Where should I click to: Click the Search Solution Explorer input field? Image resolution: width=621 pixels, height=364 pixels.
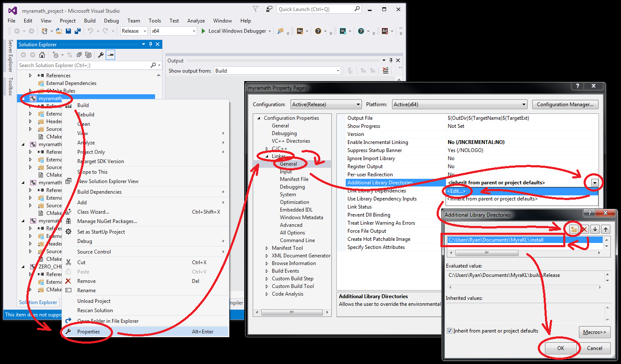[84, 65]
